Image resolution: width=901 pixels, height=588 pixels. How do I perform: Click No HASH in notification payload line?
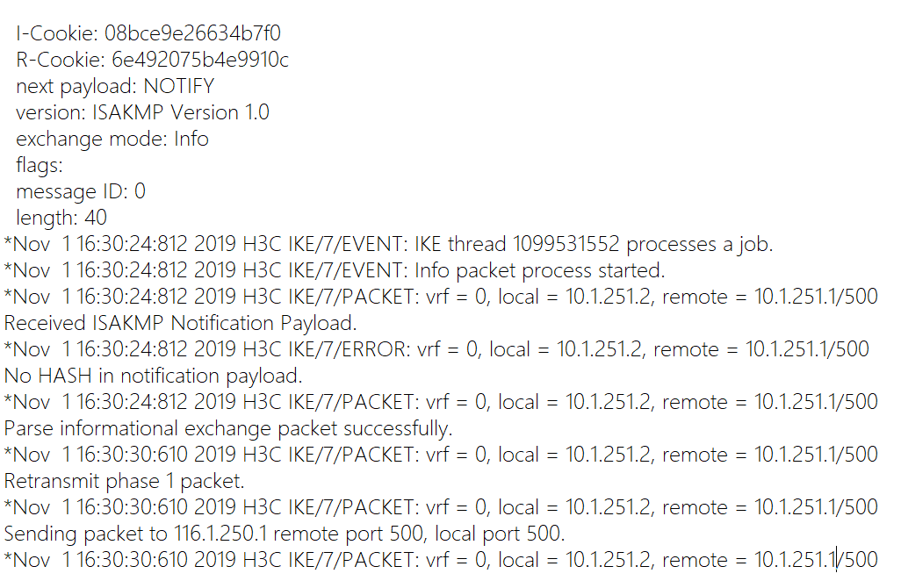point(153,376)
